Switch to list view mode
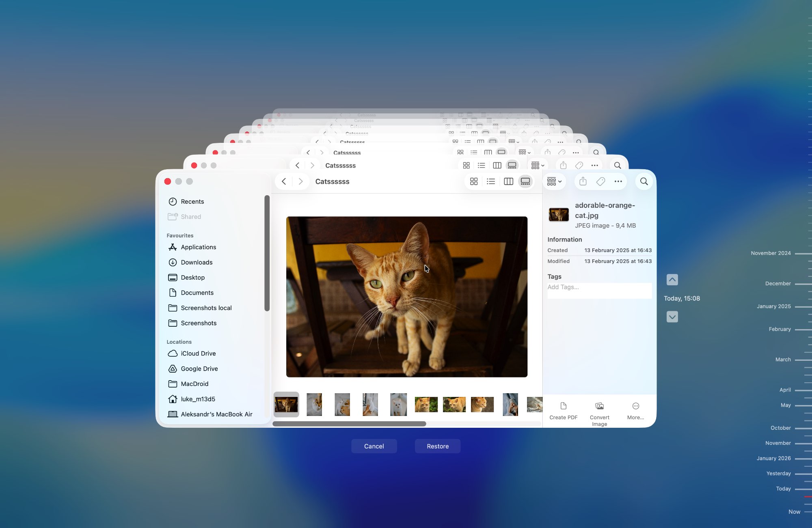Image resolution: width=812 pixels, height=528 pixels. click(x=491, y=181)
